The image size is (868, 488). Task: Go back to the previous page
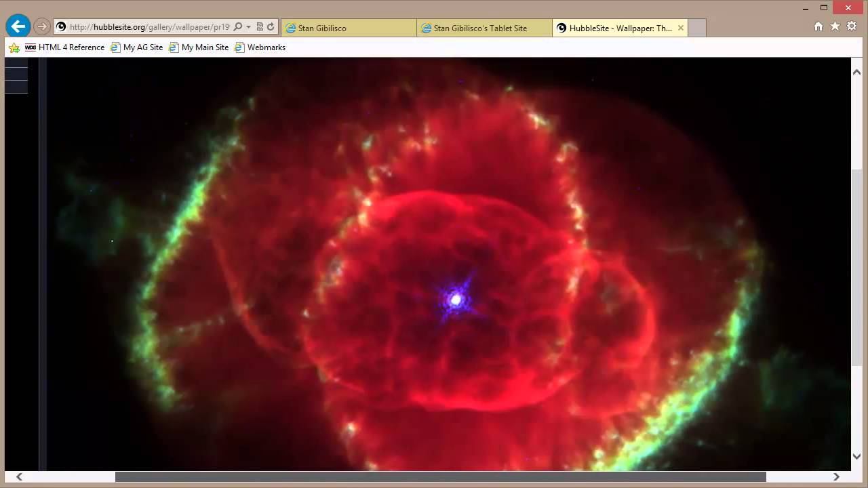pos(18,27)
